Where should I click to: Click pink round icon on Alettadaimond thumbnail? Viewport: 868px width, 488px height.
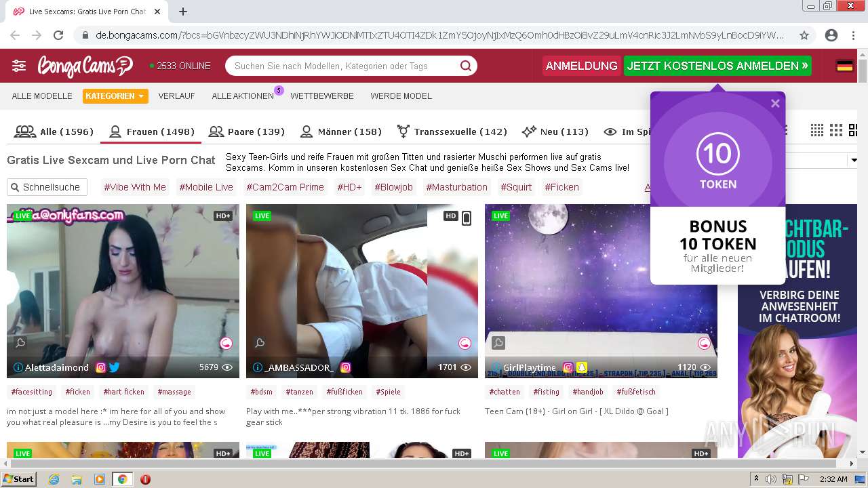click(x=226, y=343)
